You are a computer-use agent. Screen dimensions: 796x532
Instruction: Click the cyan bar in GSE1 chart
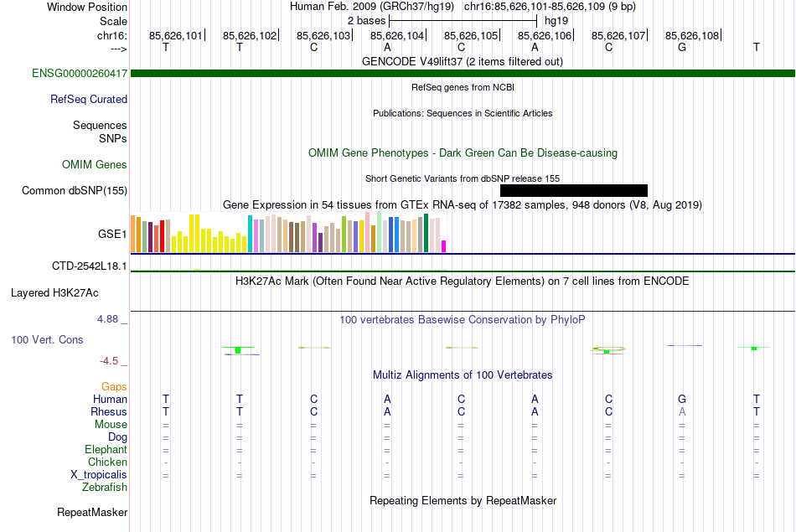coord(251,234)
